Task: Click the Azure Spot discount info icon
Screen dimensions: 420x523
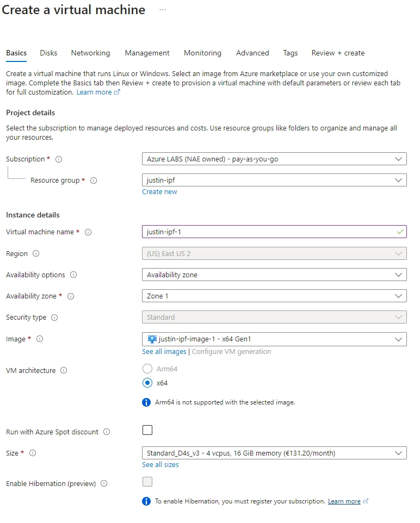Action: click(x=107, y=432)
